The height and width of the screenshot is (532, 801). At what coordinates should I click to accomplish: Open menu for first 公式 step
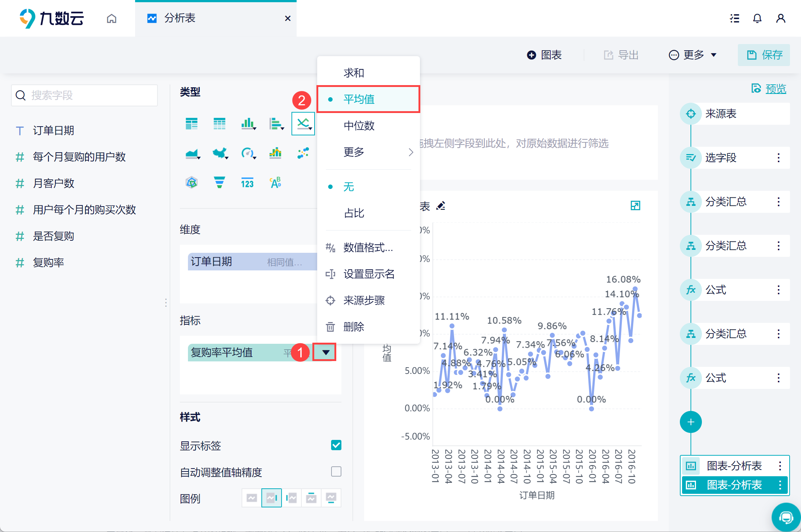coord(779,290)
